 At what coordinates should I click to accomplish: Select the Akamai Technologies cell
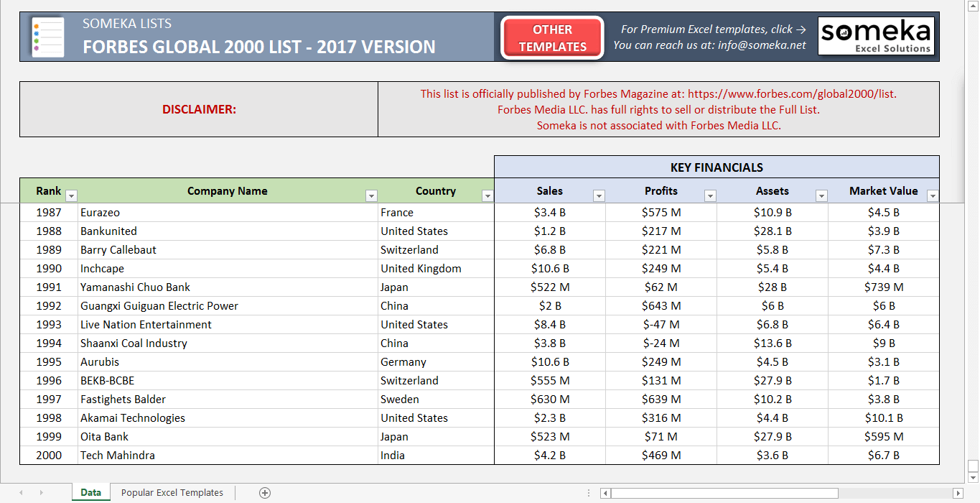tap(228, 418)
